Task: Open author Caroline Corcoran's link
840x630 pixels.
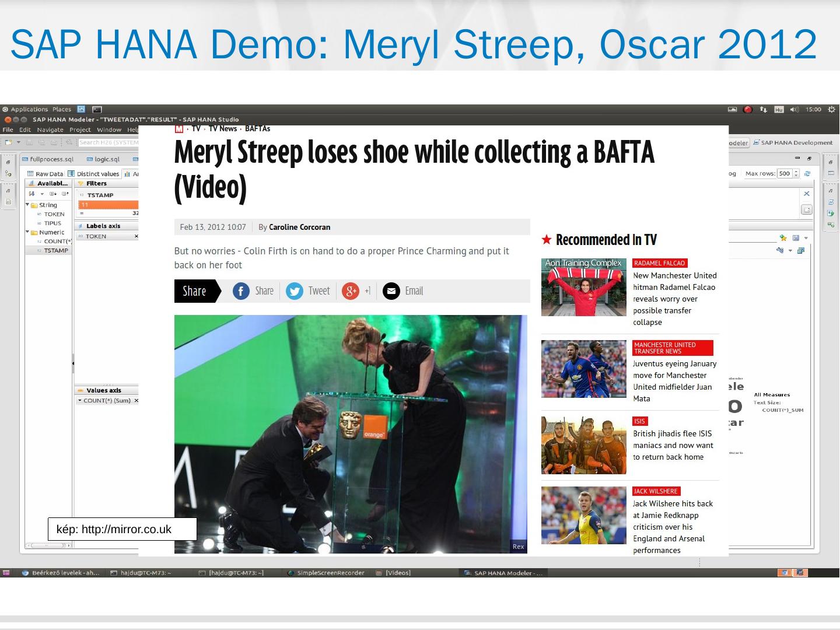Action: coord(299,227)
